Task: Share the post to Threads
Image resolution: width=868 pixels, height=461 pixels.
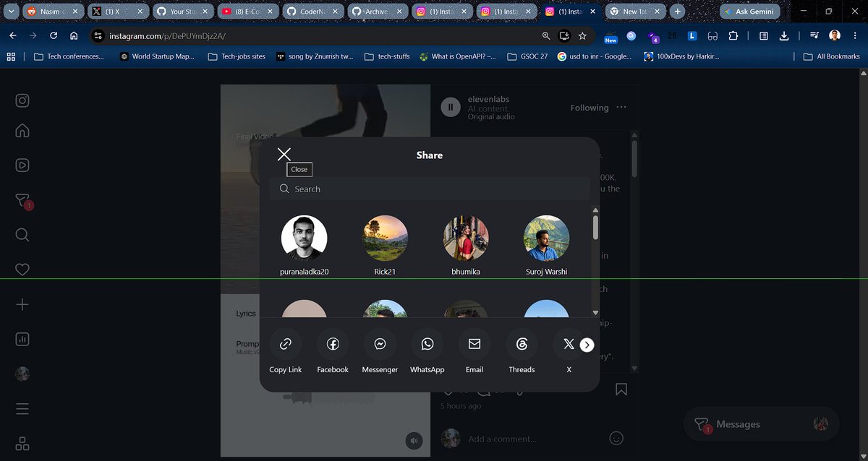Action: (x=522, y=352)
